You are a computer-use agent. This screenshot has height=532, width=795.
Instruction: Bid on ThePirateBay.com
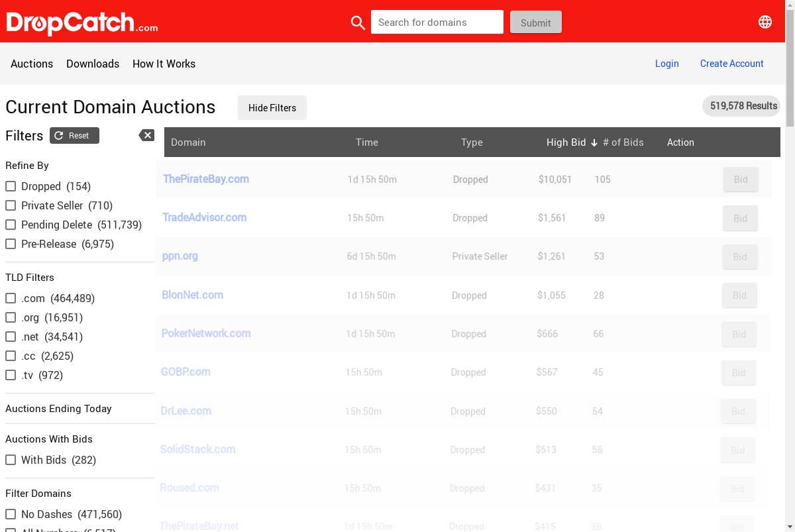point(741,180)
